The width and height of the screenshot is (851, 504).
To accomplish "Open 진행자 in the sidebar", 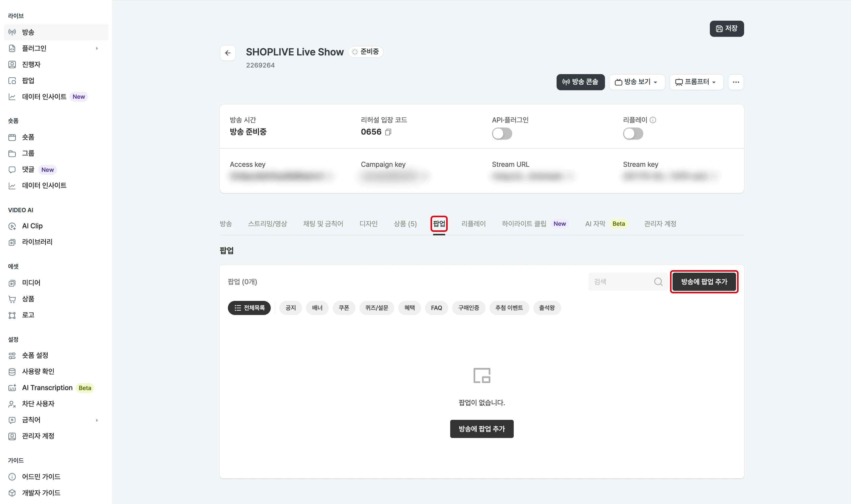I will [x=56, y=65].
